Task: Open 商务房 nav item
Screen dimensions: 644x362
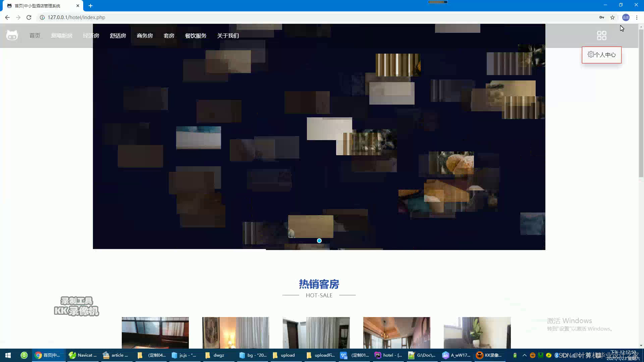Action: pyautogui.click(x=145, y=36)
